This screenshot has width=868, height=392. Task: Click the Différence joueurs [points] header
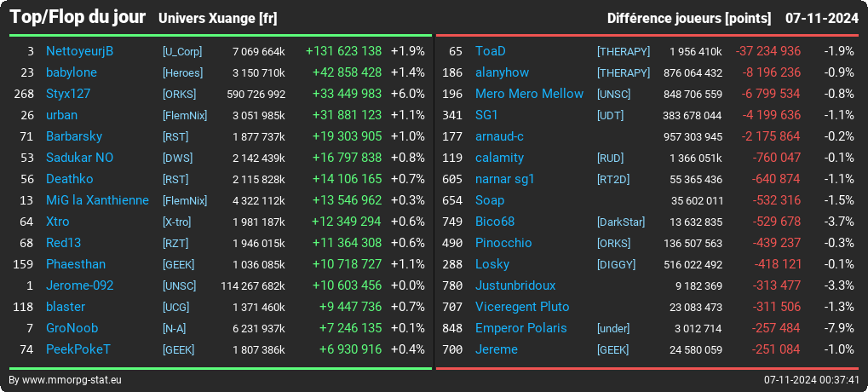point(689,19)
